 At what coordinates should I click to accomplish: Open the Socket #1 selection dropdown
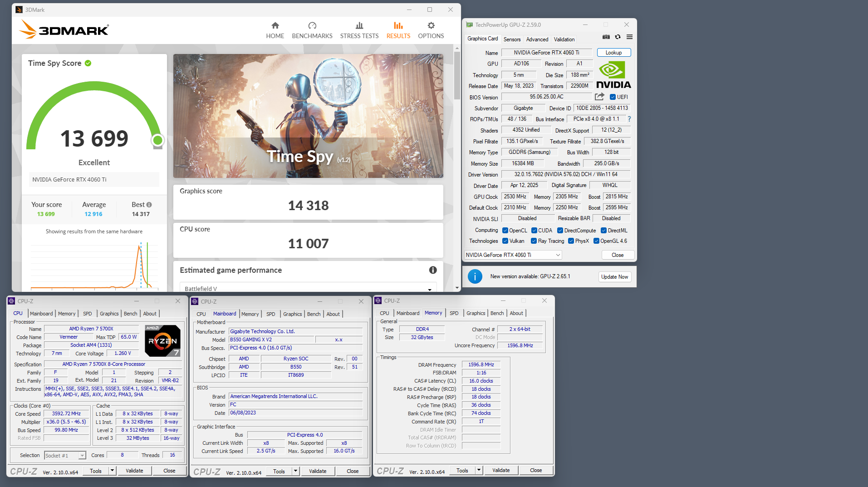coord(65,455)
